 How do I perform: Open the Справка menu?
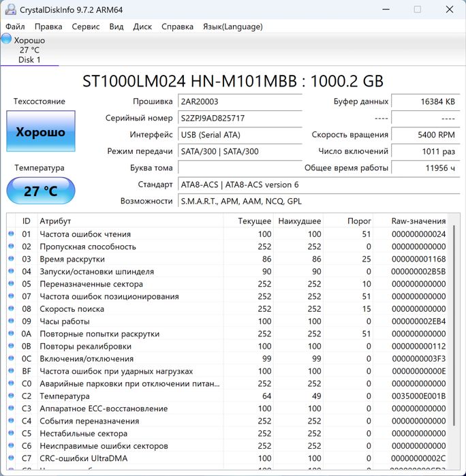pyautogui.click(x=177, y=27)
